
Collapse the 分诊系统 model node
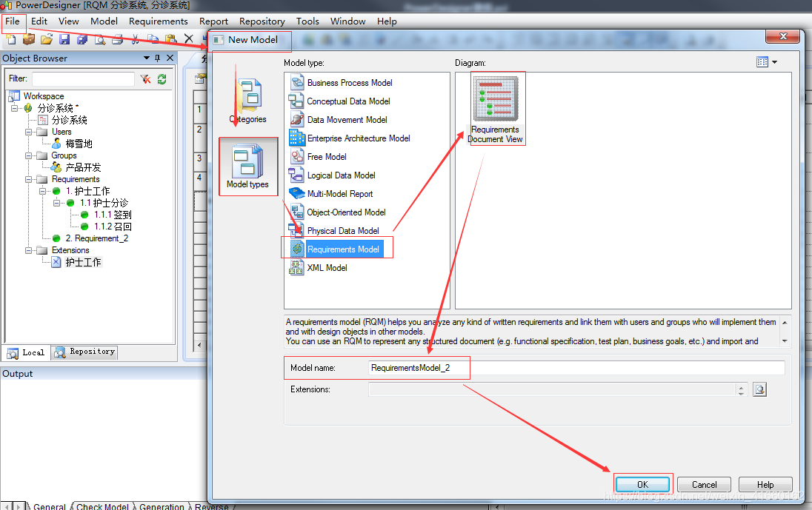point(15,108)
